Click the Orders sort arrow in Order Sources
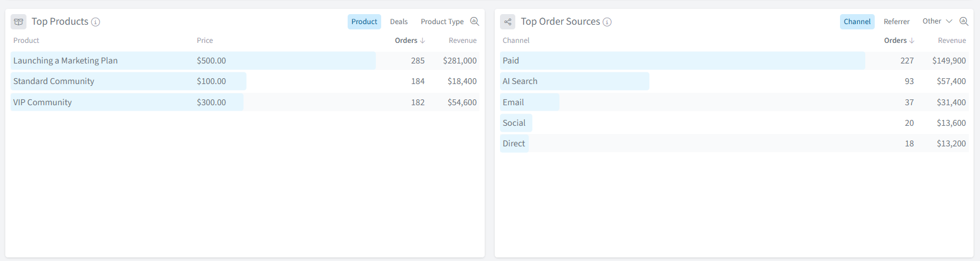The width and height of the screenshot is (980, 261). click(912, 41)
